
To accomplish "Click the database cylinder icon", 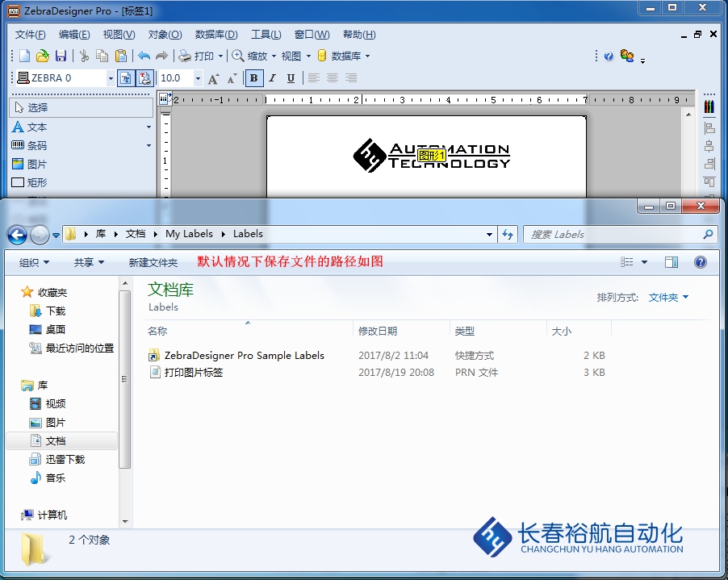I will [322, 56].
